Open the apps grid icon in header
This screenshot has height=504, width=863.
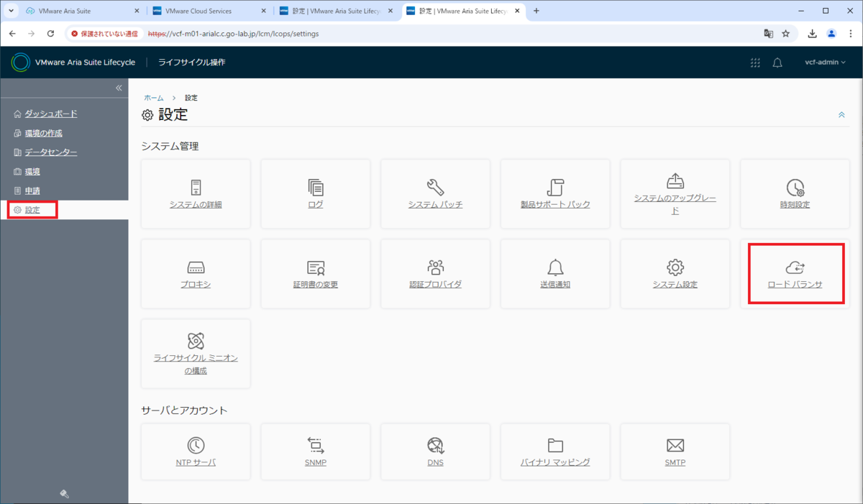pos(755,63)
